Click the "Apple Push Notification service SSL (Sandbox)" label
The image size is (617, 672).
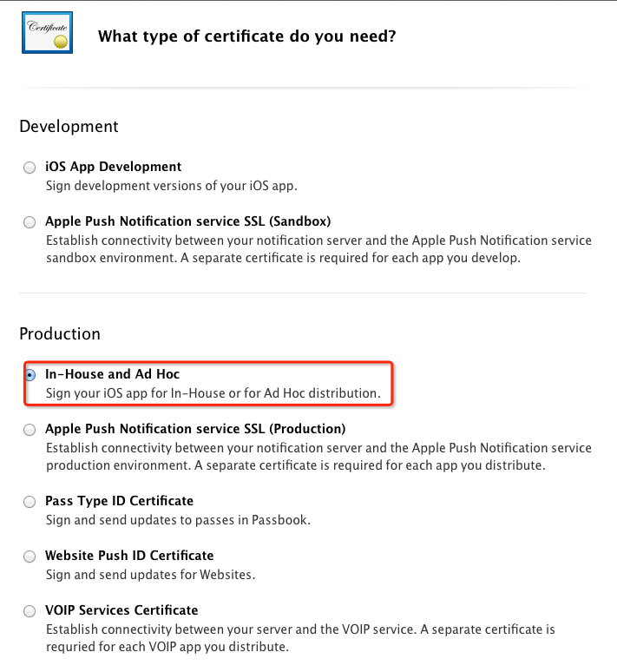click(187, 221)
